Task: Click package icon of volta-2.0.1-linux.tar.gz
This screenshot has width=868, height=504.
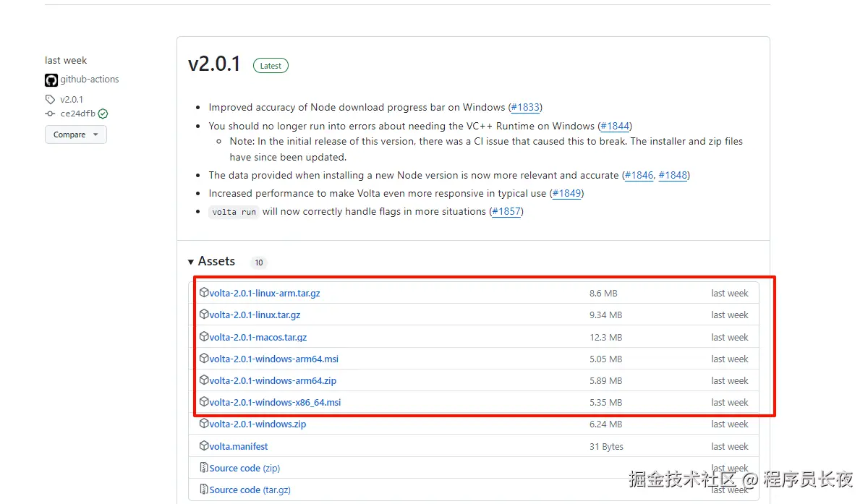Action: [x=204, y=315]
